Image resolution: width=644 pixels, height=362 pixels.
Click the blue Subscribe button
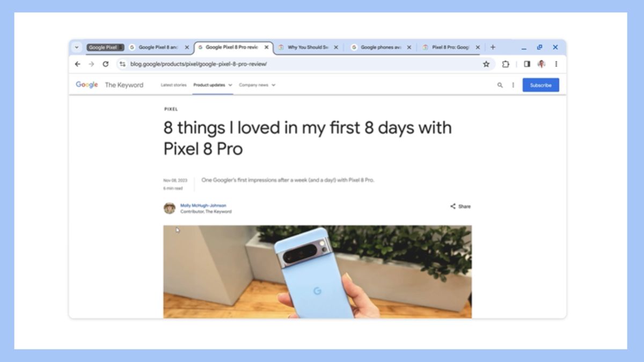pos(540,85)
